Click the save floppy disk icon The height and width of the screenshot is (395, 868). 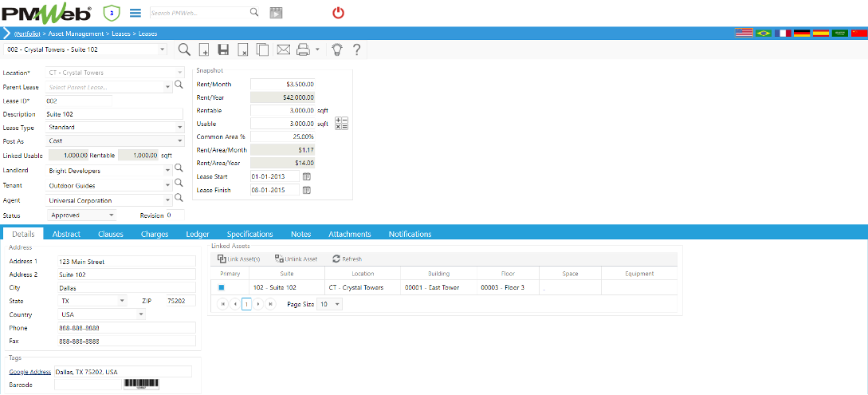point(223,49)
